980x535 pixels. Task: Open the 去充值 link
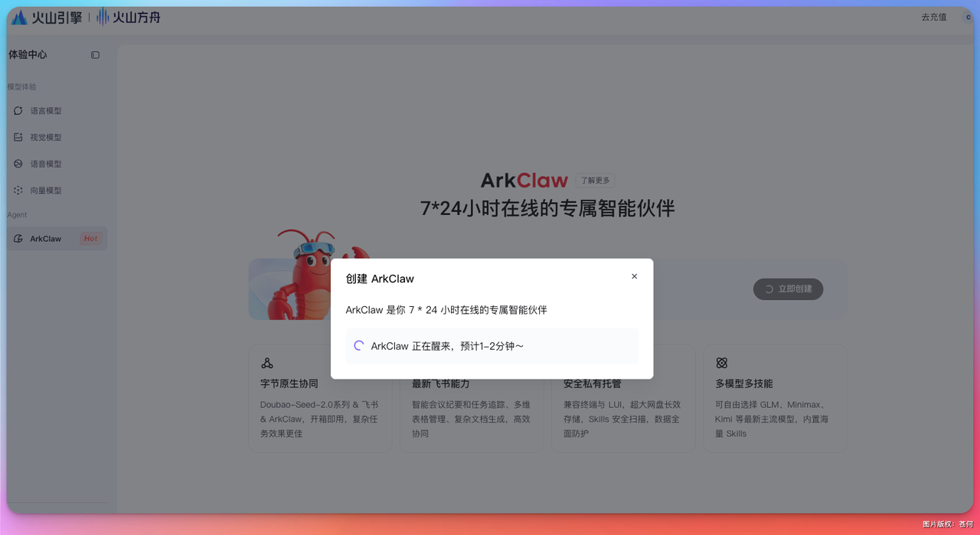coord(933,17)
